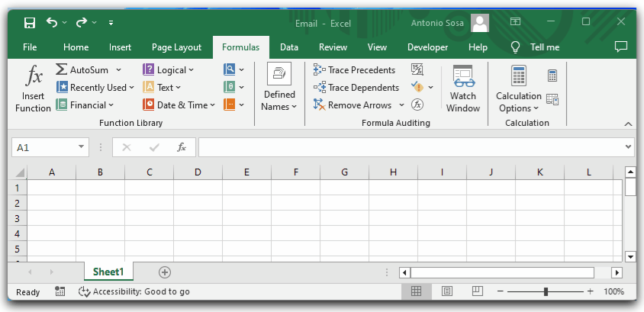Open the Logical functions menu

tap(168, 69)
